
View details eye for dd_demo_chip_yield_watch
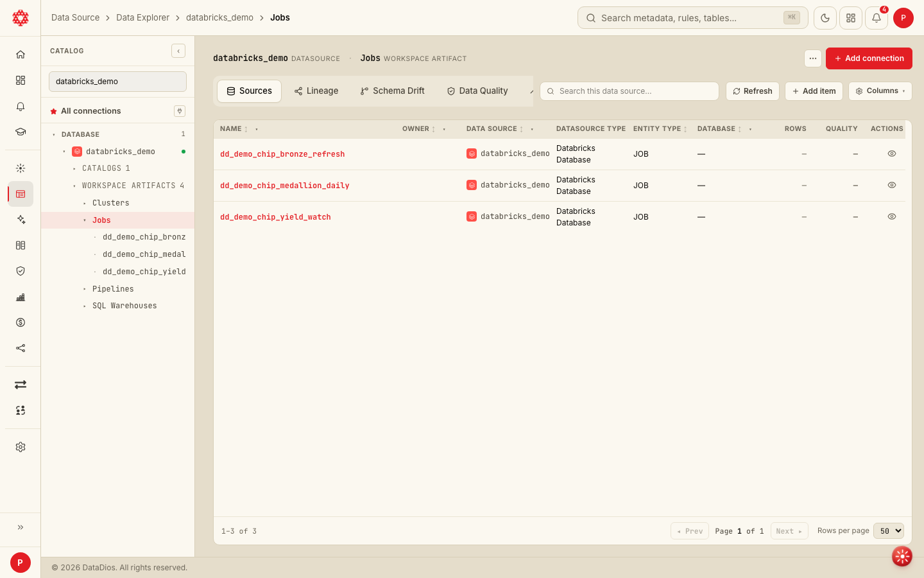892,216
